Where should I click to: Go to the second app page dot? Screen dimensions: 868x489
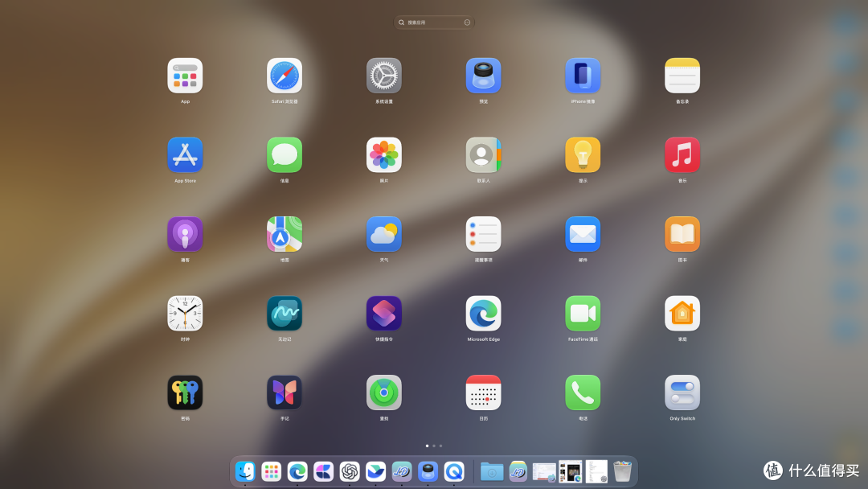(x=434, y=446)
